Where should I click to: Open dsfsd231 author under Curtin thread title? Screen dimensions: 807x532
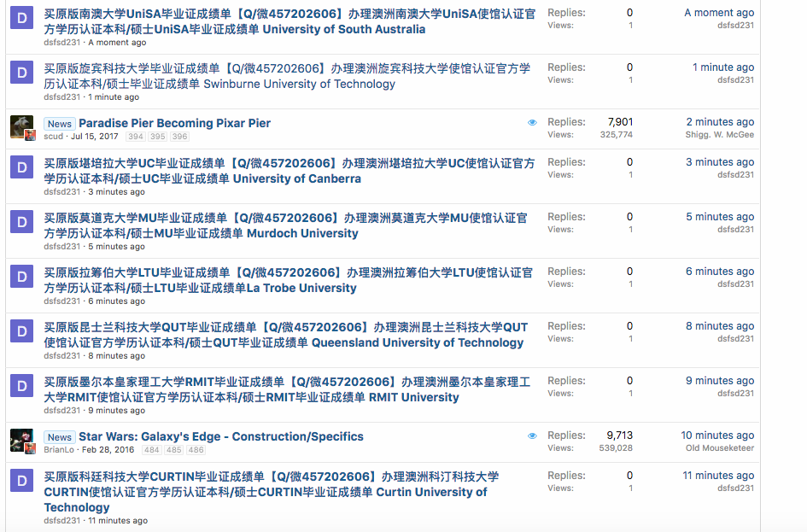pyautogui.click(x=61, y=521)
